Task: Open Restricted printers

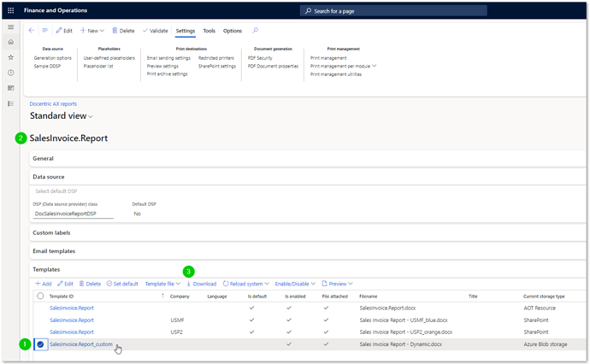Action: coord(216,58)
